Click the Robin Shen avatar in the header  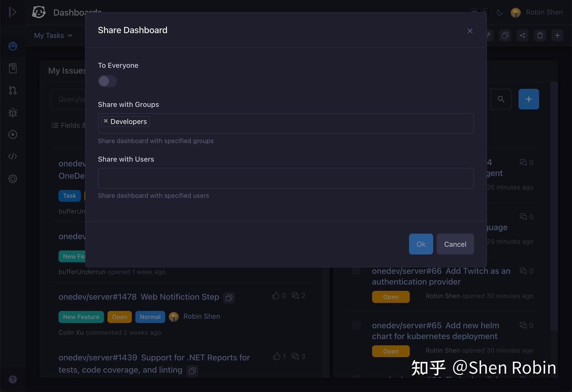point(516,13)
